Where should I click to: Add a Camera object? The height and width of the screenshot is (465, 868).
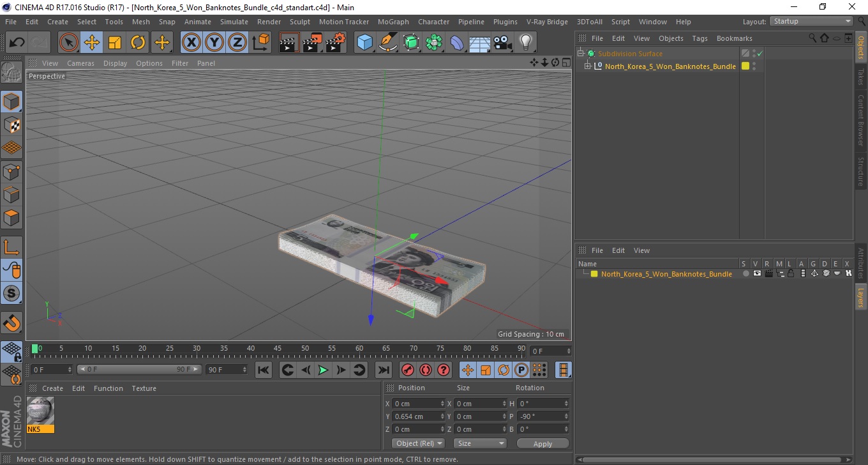click(503, 43)
